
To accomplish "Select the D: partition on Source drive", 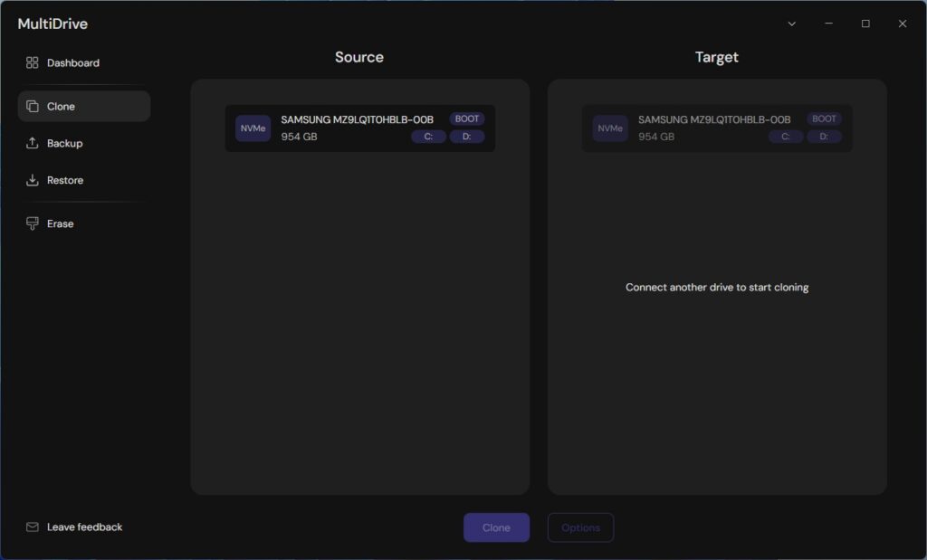I will tap(467, 138).
